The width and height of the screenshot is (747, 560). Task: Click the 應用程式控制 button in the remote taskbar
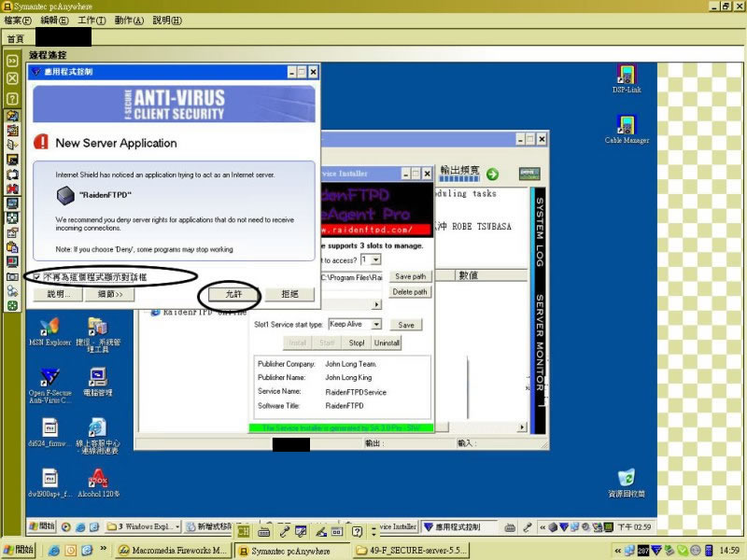click(x=458, y=527)
